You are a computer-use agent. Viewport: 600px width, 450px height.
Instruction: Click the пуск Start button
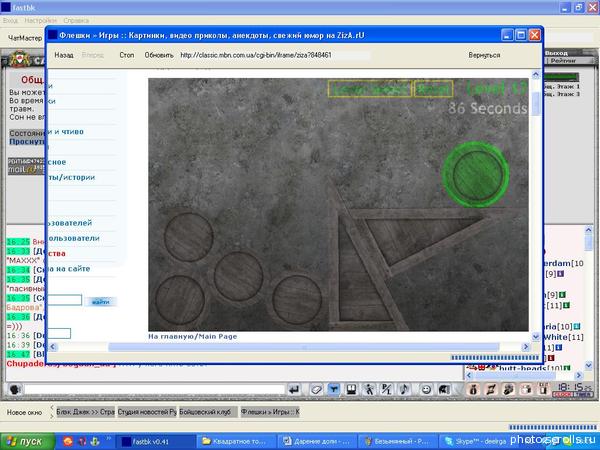click(x=28, y=442)
